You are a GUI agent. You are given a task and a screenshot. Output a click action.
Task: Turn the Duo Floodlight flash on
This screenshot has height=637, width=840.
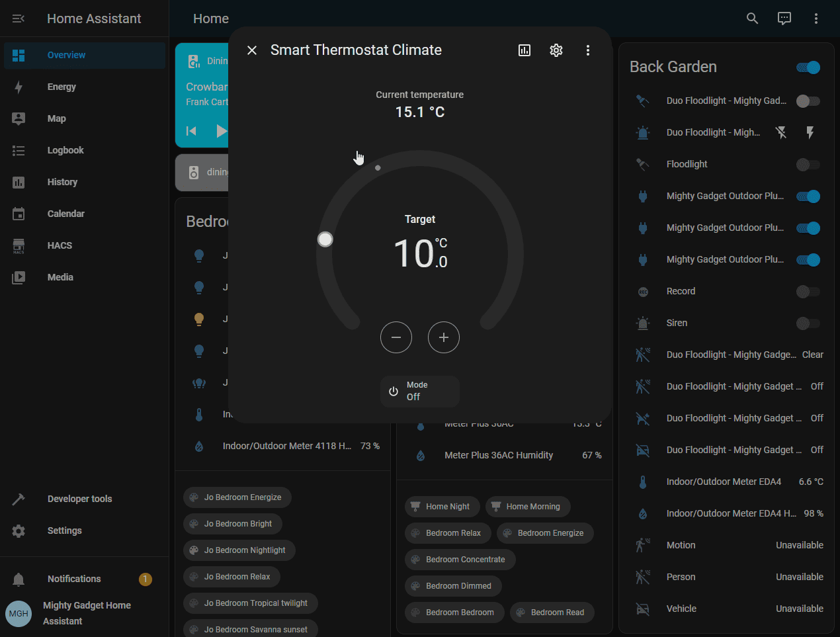click(810, 132)
